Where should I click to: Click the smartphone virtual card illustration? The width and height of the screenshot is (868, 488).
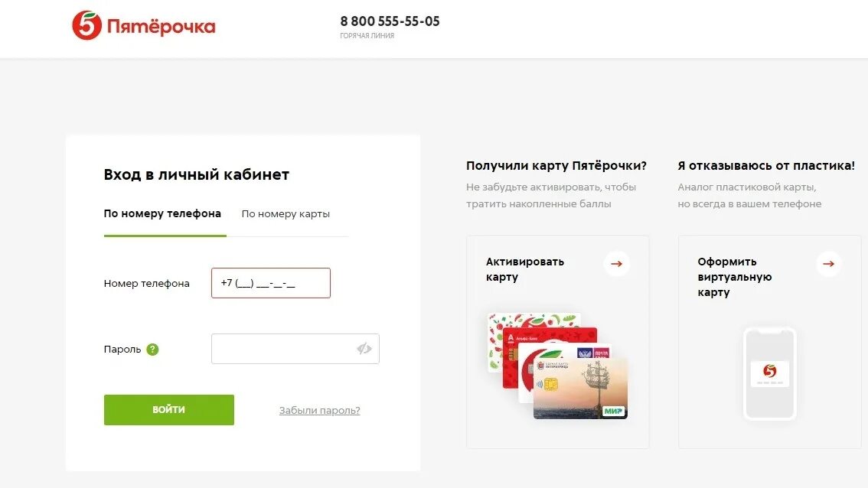[769, 373]
